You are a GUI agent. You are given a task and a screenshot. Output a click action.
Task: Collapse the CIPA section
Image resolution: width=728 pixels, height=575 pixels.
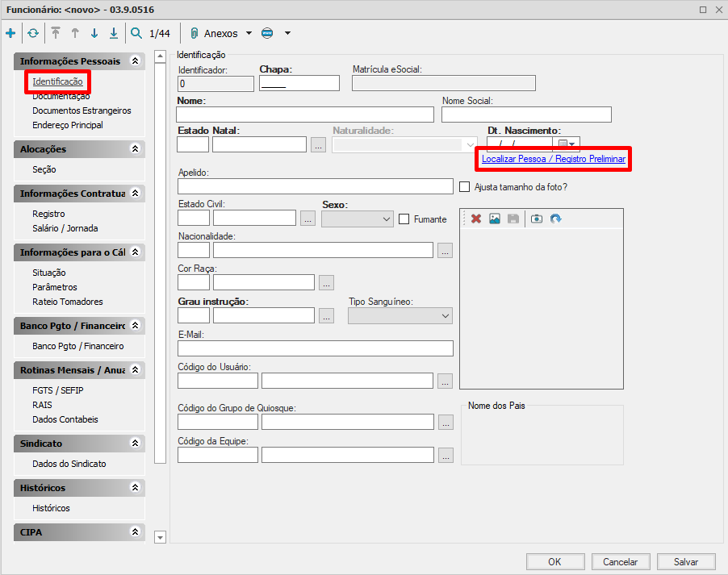135,531
